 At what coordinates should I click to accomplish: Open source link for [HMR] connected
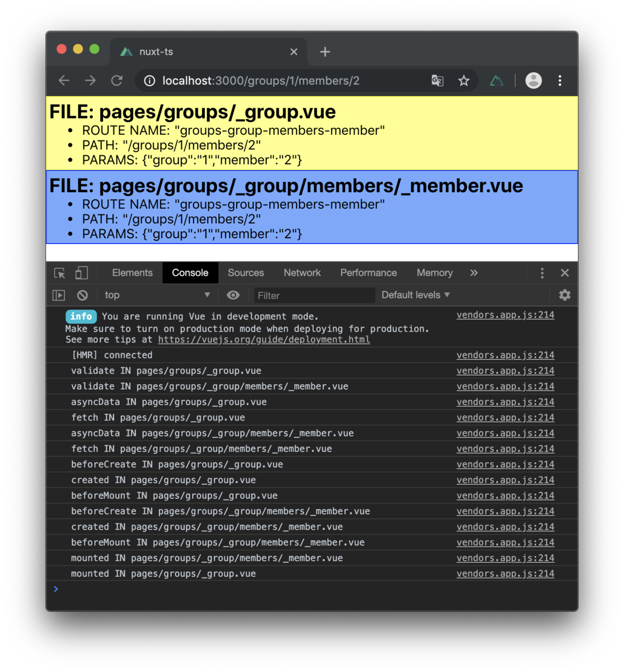pos(505,355)
